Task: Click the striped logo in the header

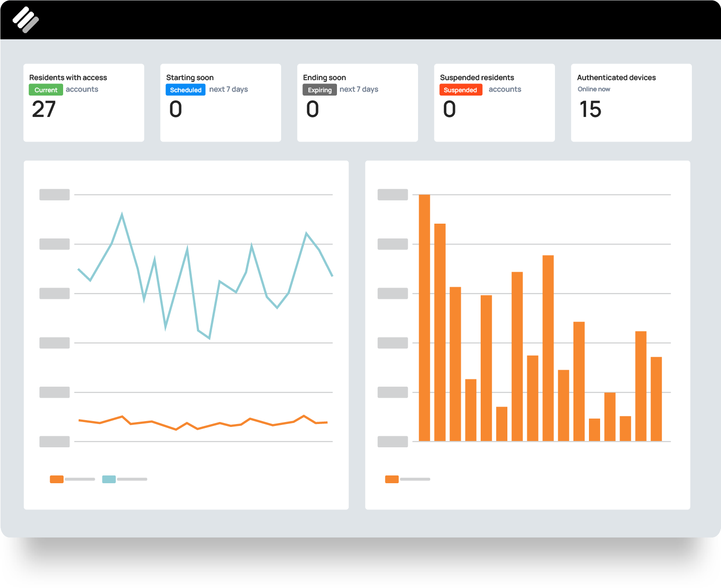Action: click(x=26, y=20)
